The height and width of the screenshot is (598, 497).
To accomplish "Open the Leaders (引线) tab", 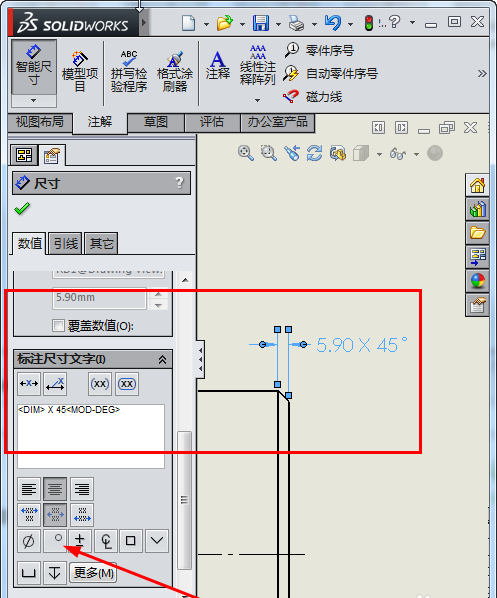I will coord(66,243).
